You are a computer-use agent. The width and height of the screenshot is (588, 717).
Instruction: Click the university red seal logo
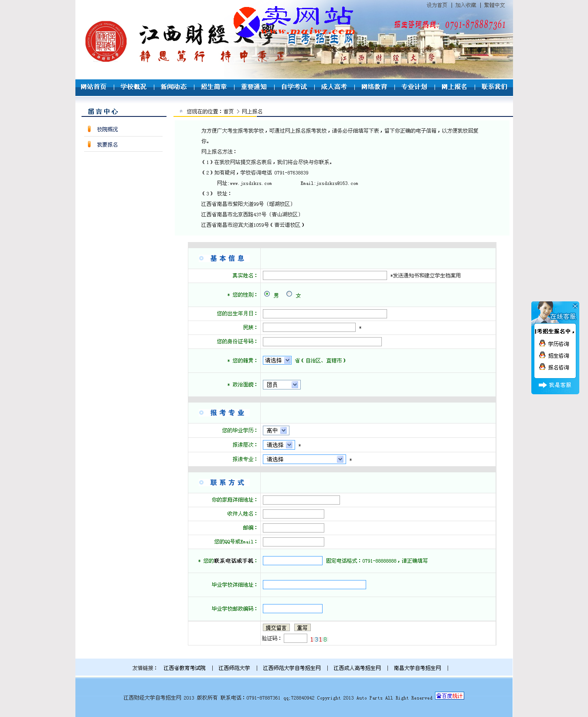(x=106, y=42)
